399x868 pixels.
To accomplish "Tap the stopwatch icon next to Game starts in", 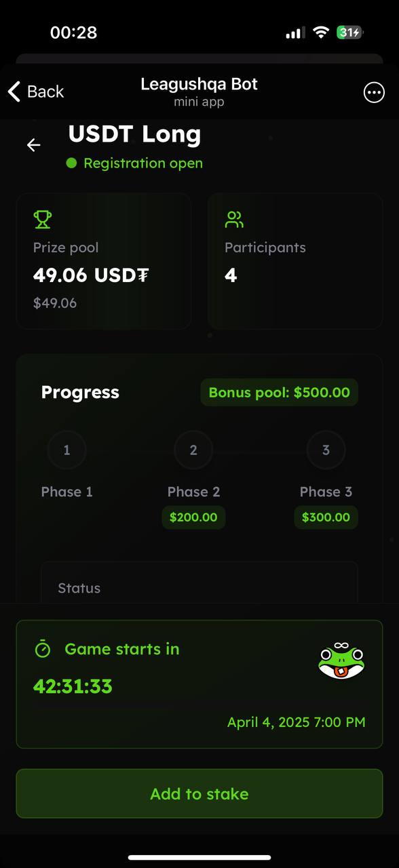I will 43,649.
